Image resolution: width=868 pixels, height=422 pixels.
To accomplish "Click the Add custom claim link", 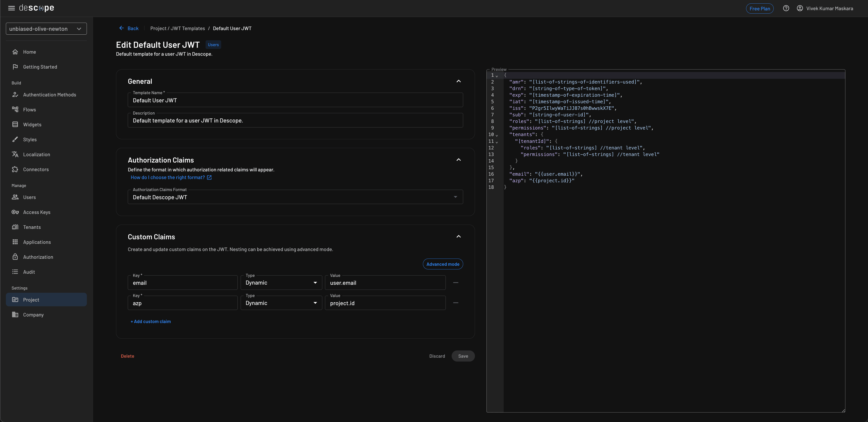I will coord(151,321).
